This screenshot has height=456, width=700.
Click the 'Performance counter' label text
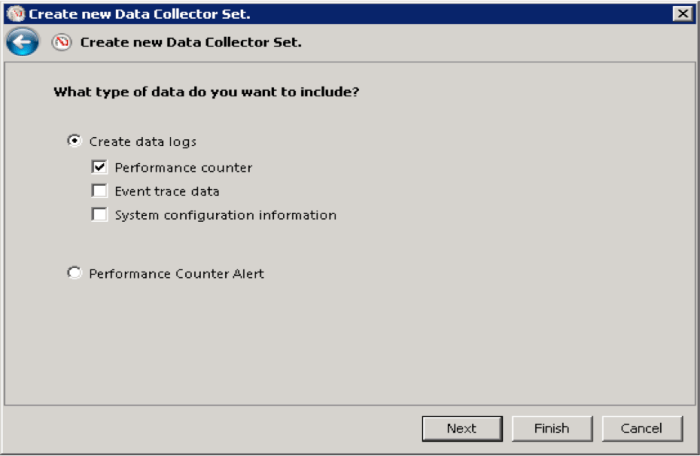pos(183,167)
